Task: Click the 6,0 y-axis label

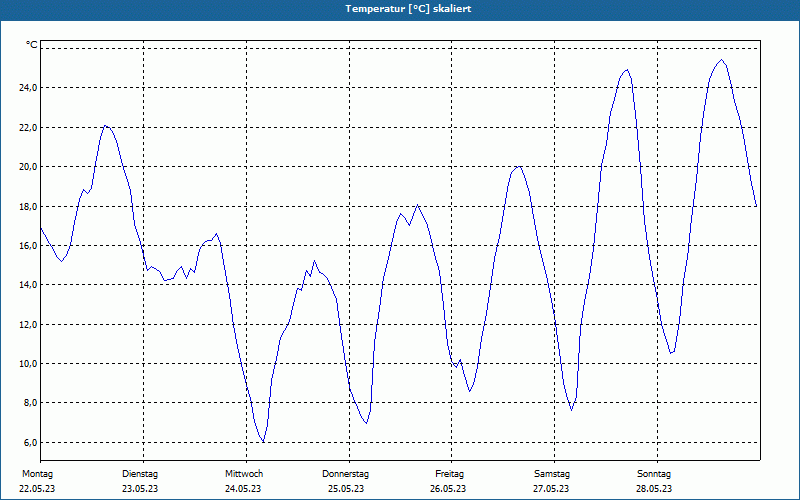Action: pyautogui.click(x=30, y=442)
